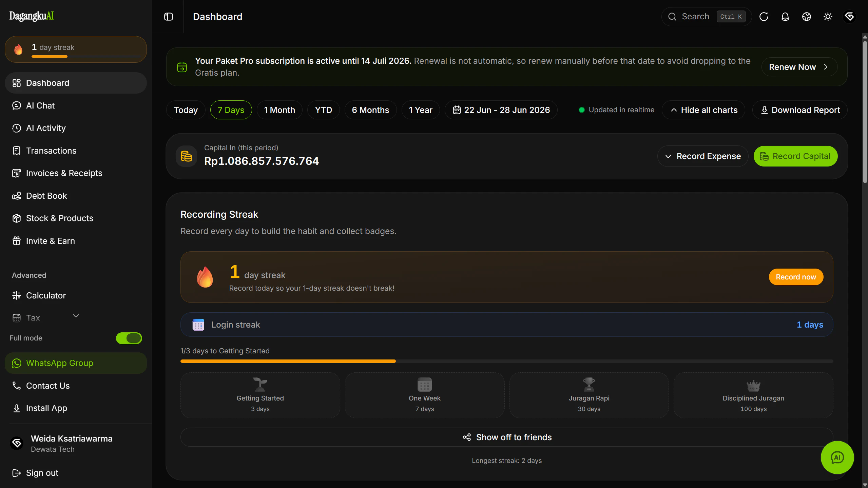Click Install App
Viewport: 868px width, 488px height.
(76, 408)
